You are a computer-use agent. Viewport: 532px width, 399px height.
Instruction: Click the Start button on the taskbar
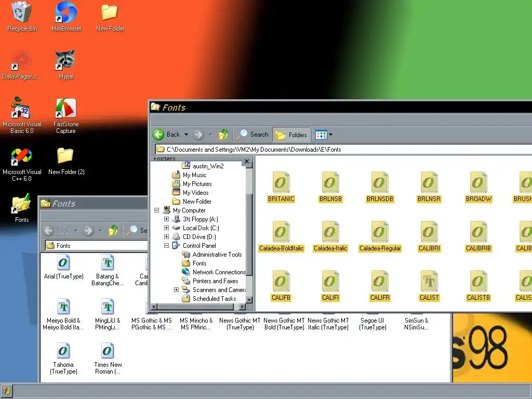[x=6, y=391]
